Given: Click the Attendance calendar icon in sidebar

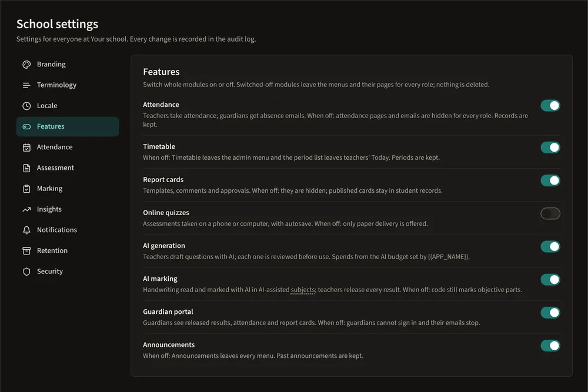Looking at the screenshot, I should coord(26,148).
